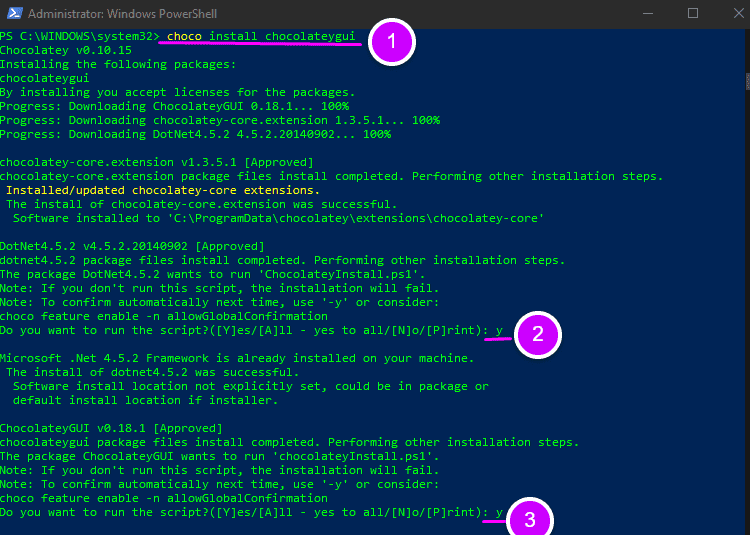Click the window title 'Administrator: Windows PowerShell'
This screenshot has height=535, width=750.
point(122,14)
